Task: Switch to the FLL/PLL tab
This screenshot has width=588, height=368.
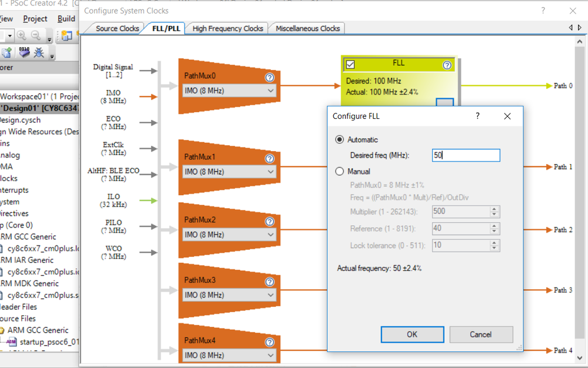Action: click(166, 28)
